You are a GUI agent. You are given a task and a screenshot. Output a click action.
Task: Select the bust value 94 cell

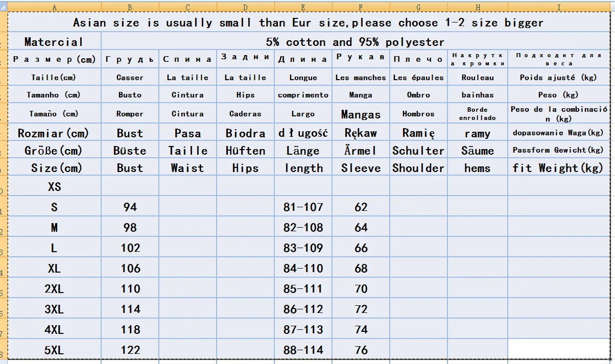click(130, 207)
